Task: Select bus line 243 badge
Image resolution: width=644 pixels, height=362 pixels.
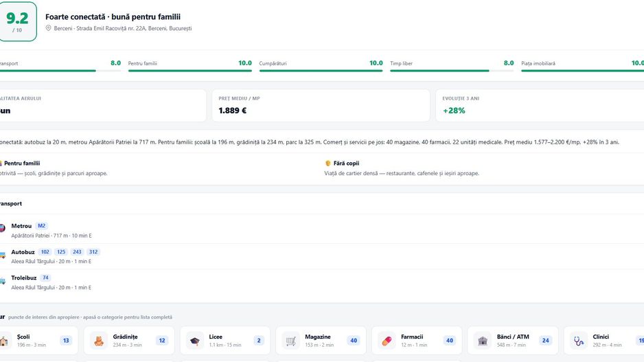Action: [x=77, y=252]
